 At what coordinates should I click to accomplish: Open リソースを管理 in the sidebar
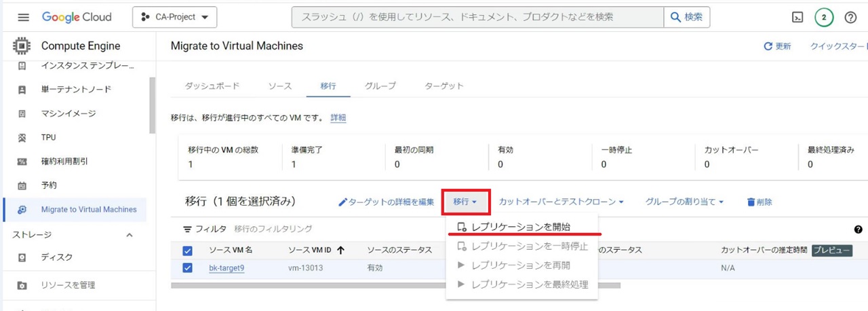coord(68,285)
